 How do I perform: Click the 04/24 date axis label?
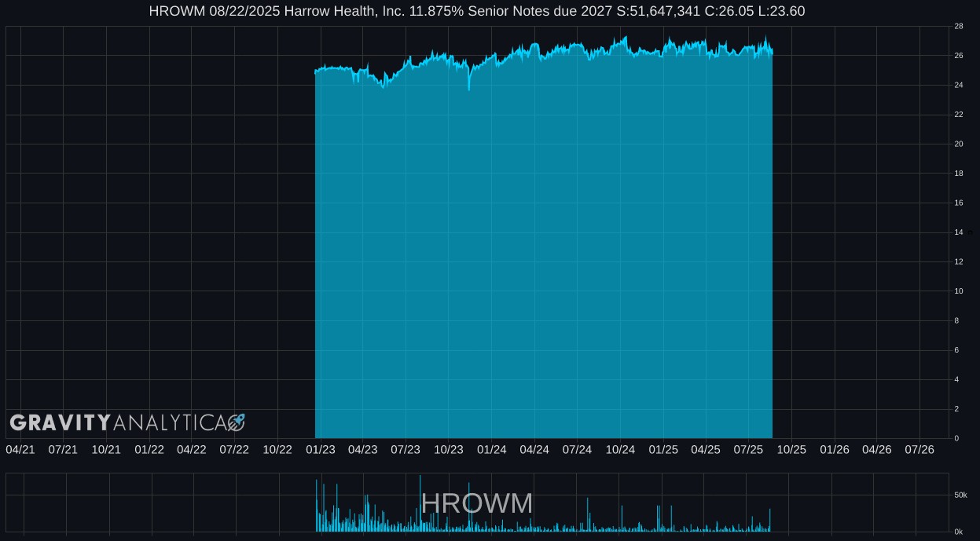[534, 449]
